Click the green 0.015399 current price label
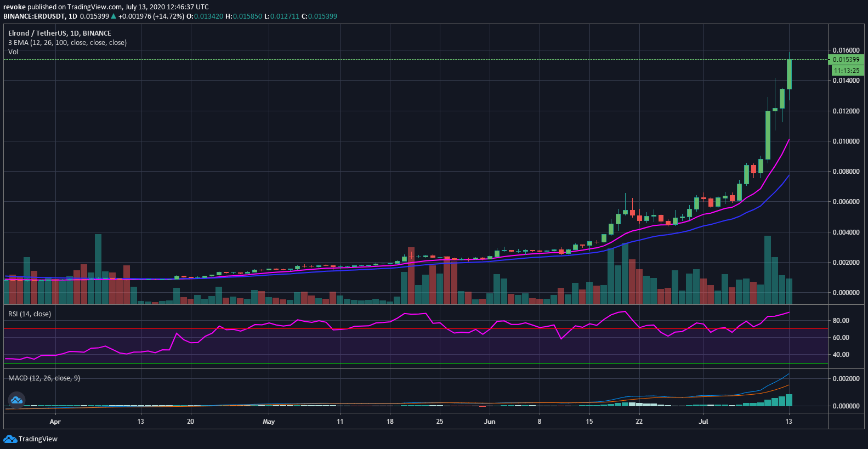 point(846,60)
